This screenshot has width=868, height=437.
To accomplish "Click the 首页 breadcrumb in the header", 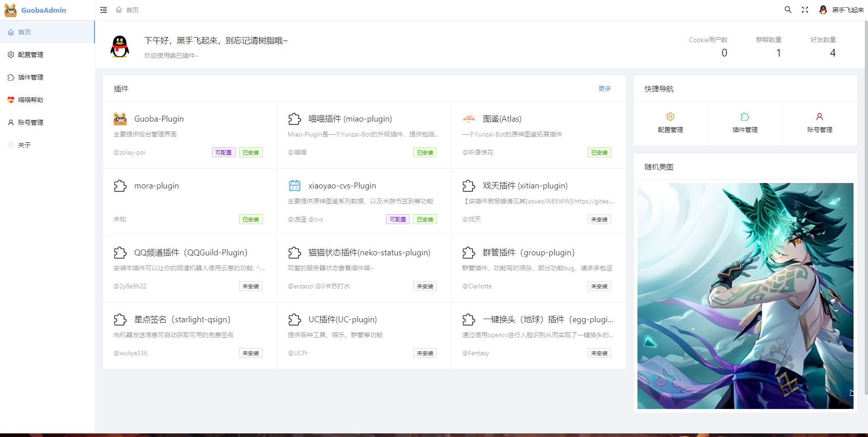I will click(132, 10).
